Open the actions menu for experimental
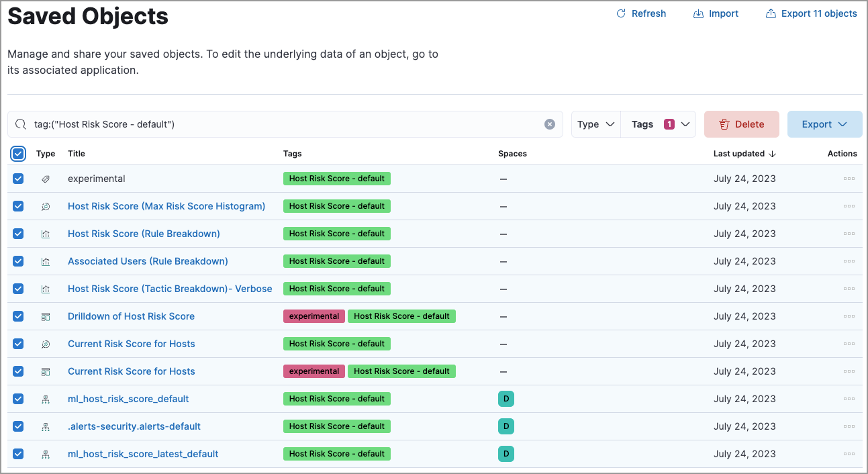This screenshot has height=474, width=868. (849, 179)
